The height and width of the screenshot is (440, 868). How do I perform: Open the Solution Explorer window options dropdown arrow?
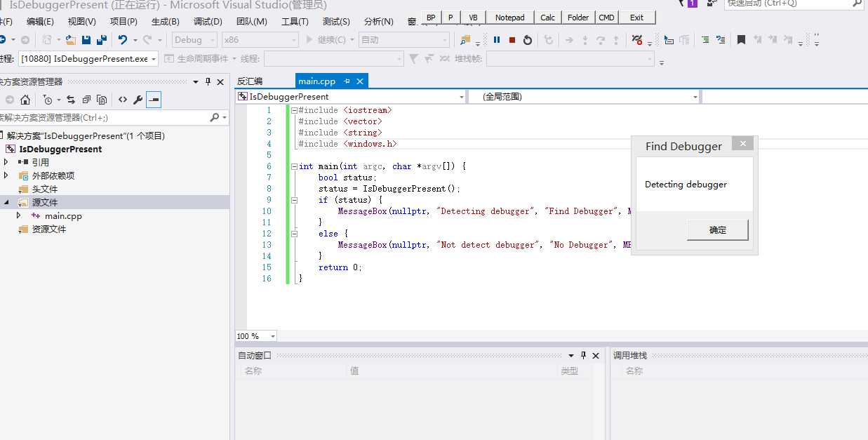196,82
